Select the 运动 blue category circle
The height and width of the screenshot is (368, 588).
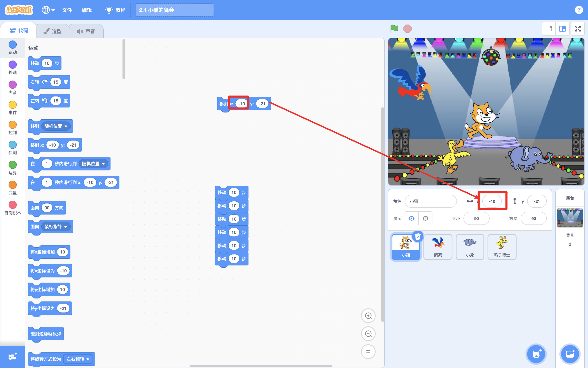13,45
